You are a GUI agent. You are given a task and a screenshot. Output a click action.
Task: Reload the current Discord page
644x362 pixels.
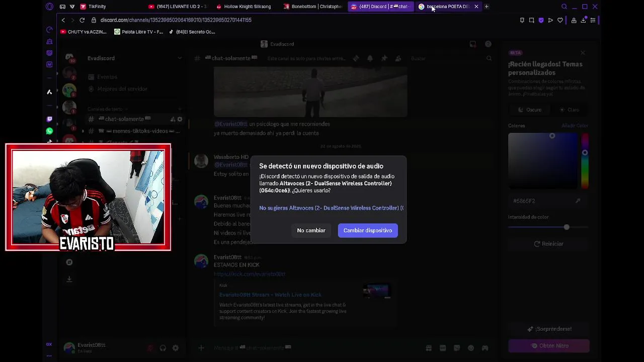tap(82, 20)
